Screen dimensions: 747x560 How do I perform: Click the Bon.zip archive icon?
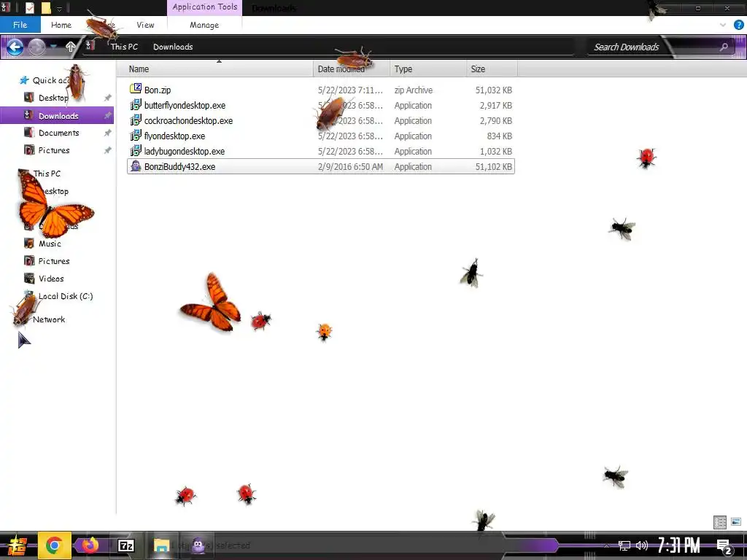pyautogui.click(x=136, y=89)
